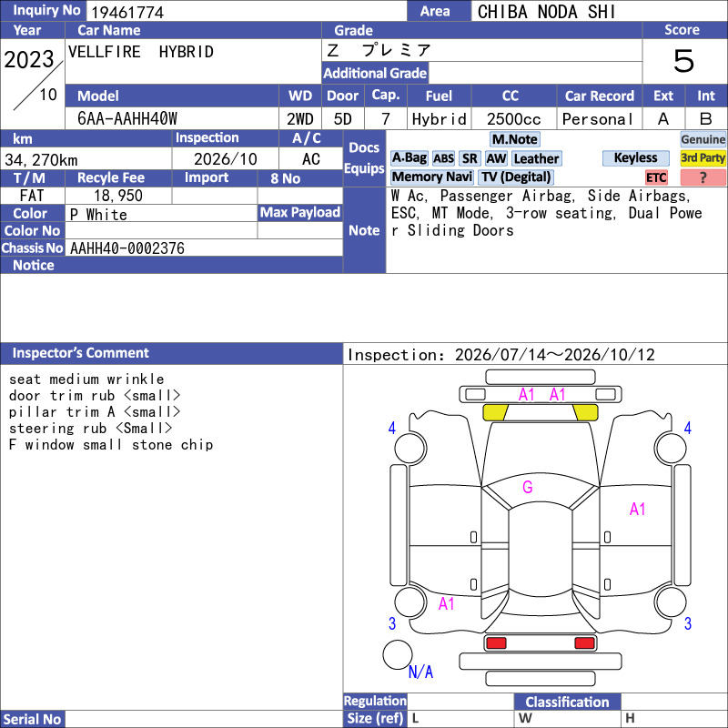The width and height of the screenshot is (728, 728).
Task: Click the 2500cc engine value
Action: [x=514, y=119]
